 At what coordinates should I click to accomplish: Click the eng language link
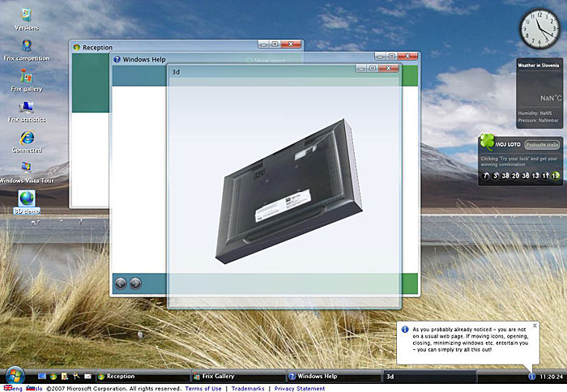17,389
